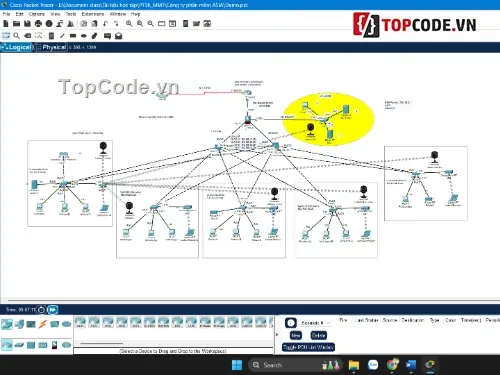Image resolution: width=500 pixels, height=375 pixels.
Task: Open the Tools menu
Action: coord(71,14)
